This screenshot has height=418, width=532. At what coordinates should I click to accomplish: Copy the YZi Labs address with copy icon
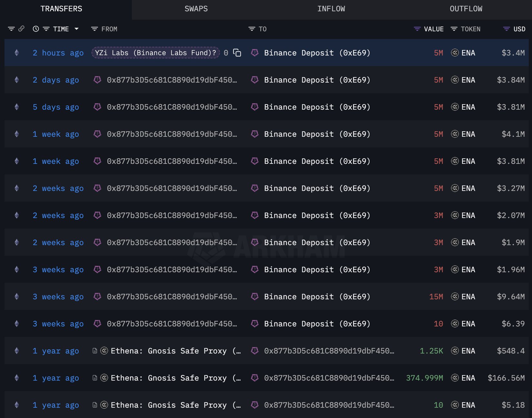[x=237, y=53]
